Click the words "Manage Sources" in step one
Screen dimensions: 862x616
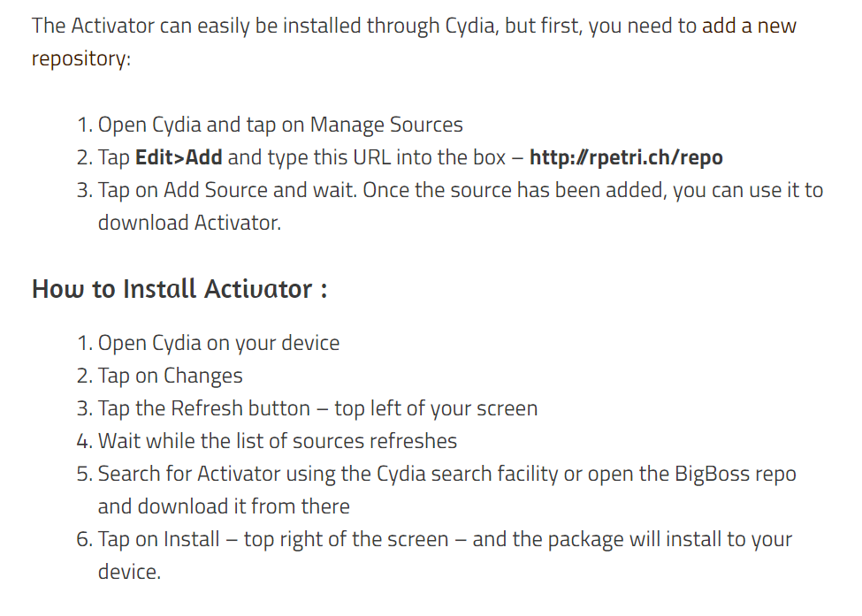click(x=386, y=125)
